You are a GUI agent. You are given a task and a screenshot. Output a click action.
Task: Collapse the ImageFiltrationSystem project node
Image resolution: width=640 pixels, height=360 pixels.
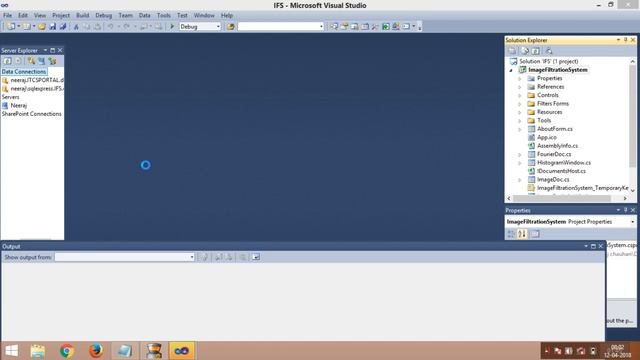point(511,70)
